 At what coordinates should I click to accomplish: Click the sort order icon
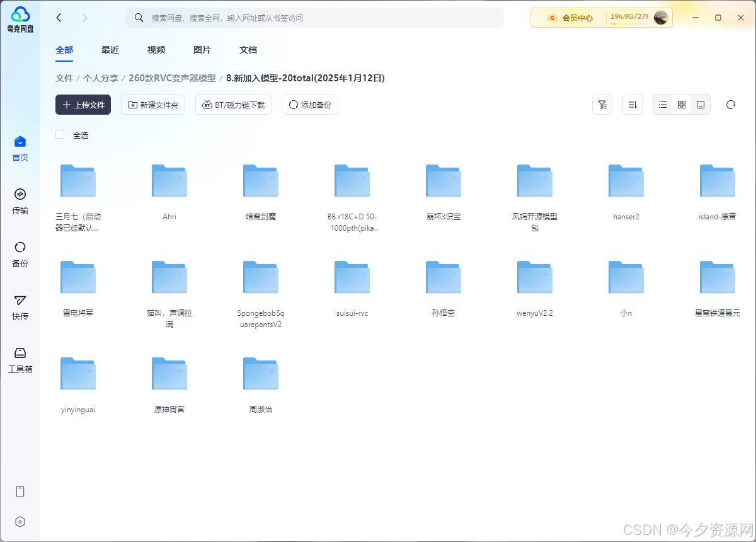[633, 105]
